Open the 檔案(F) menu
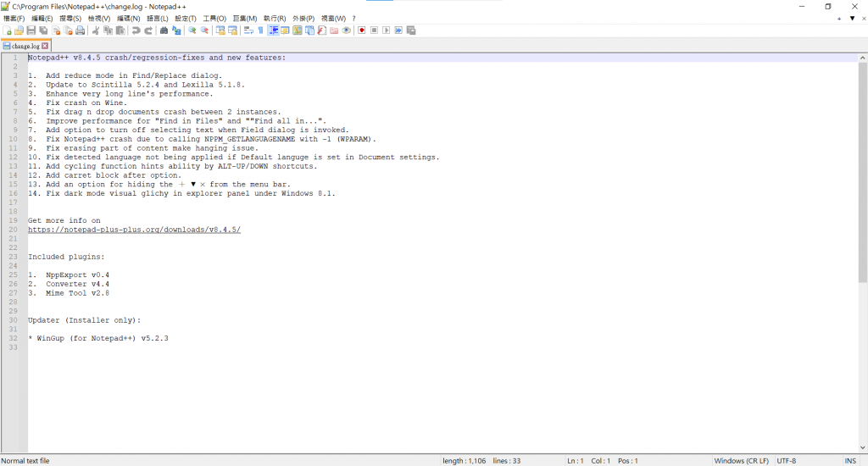This screenshot has height=466, width=868. pos(14,19)
